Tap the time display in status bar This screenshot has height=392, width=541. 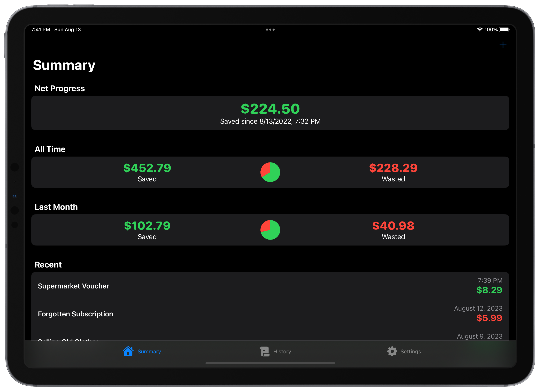[41, 29]
